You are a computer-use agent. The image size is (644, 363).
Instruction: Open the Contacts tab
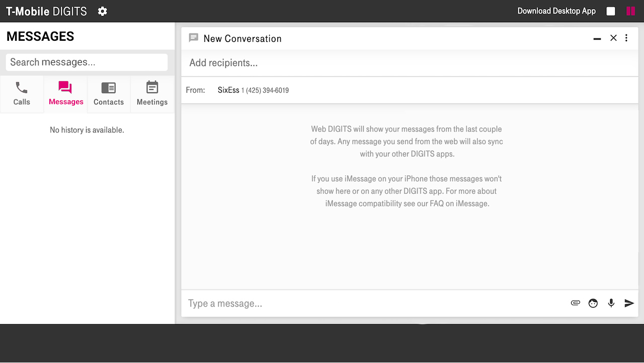pos(109,94)
